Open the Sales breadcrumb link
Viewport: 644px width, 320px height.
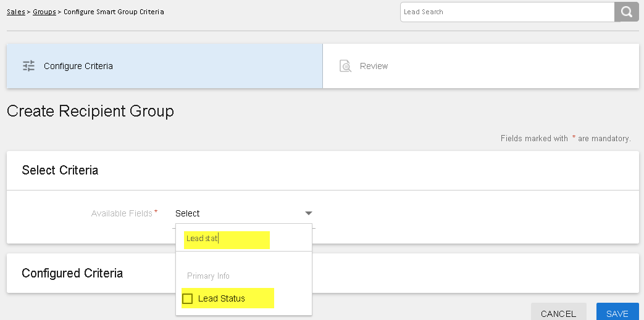click(15, 12)
